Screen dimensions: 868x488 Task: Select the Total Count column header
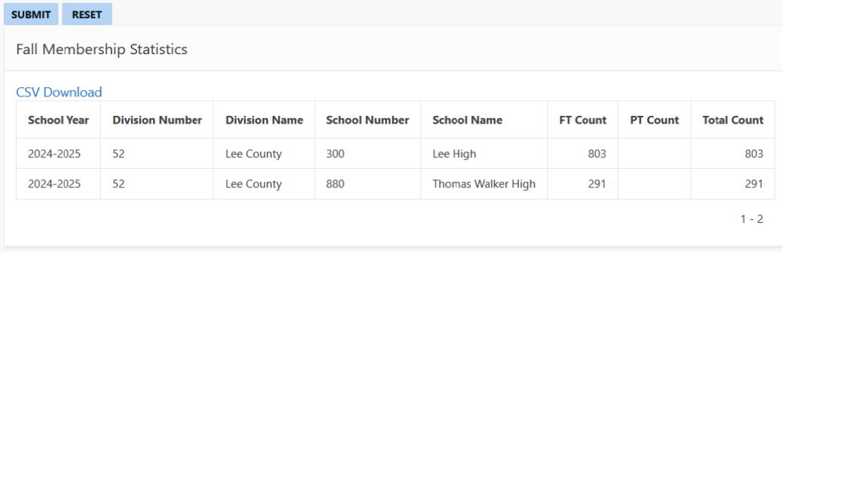pyautogui.click(x=733, y=120)
